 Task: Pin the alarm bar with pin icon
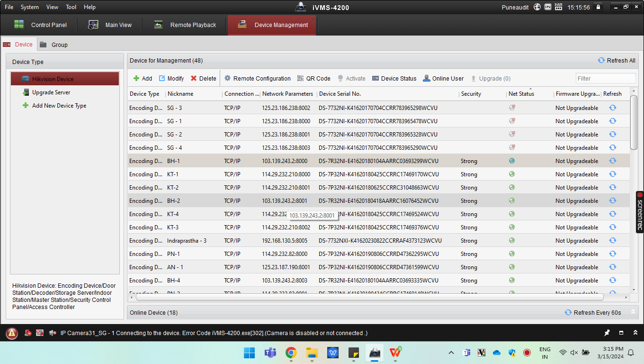click(607, 333)
